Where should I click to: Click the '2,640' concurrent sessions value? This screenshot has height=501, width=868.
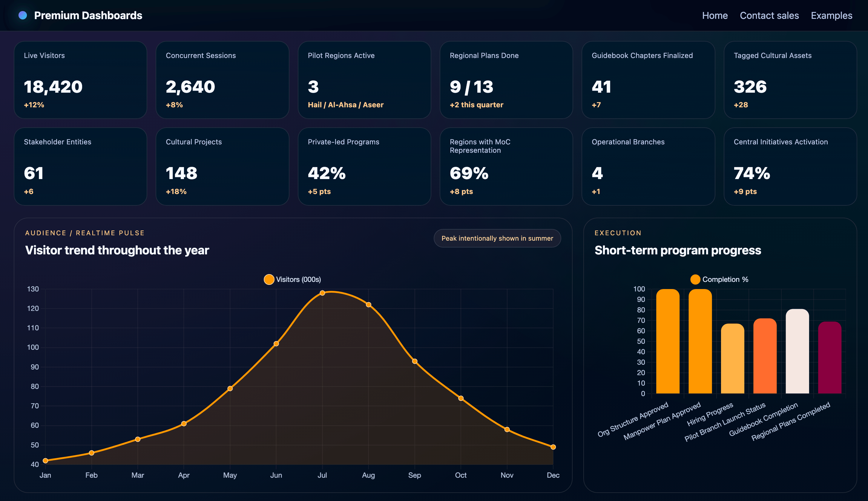191,87
